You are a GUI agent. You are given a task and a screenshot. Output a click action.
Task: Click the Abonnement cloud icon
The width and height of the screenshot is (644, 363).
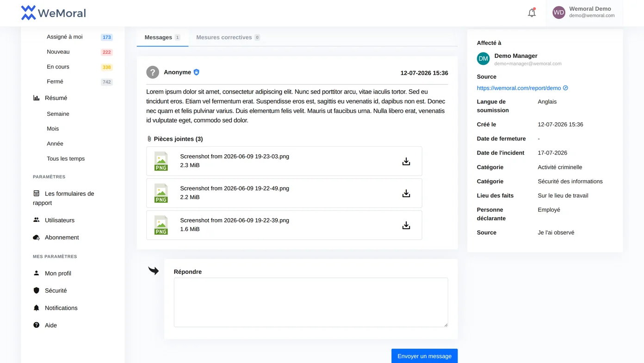(37, 238)
